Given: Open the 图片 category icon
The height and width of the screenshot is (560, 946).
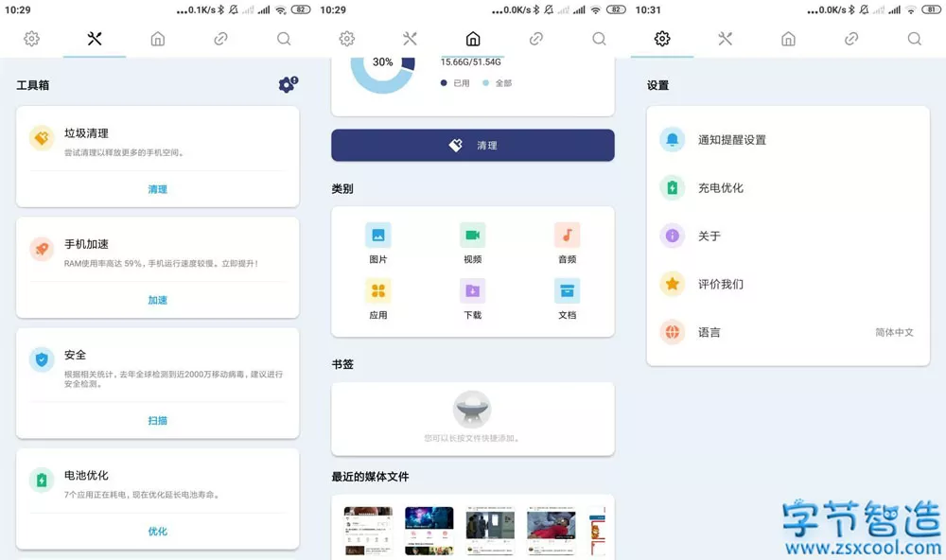Looking at the screenshot, I should (x=378, y=236).
